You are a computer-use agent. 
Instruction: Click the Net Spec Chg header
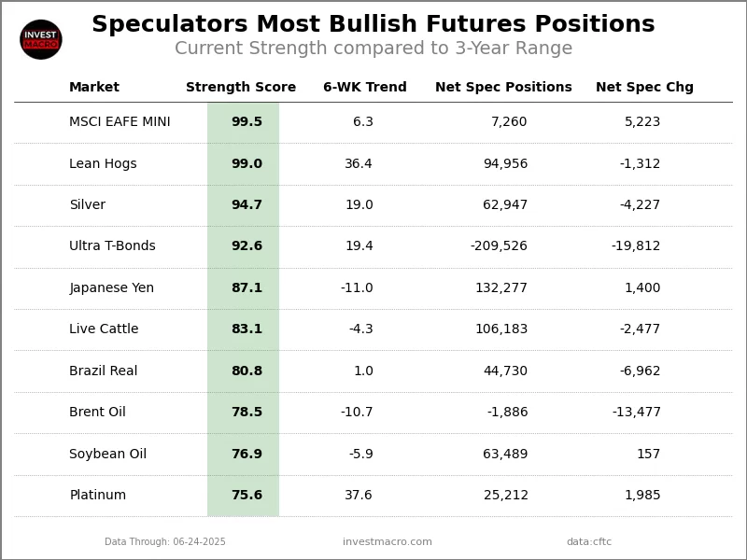(644, 88)
